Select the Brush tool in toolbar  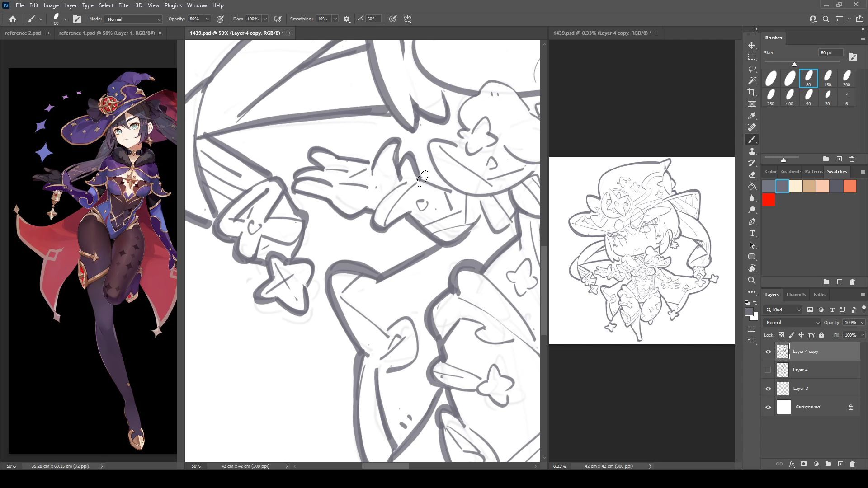point(752,140)
